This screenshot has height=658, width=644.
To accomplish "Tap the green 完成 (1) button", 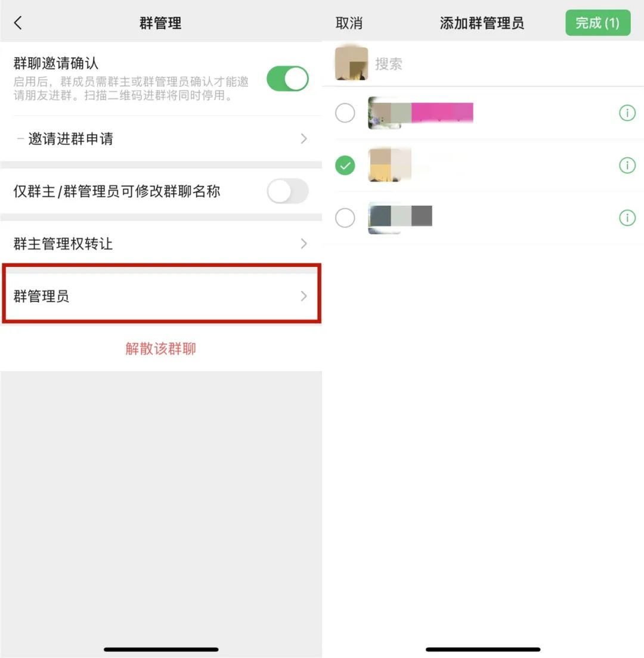I will [x=598, y=23].
